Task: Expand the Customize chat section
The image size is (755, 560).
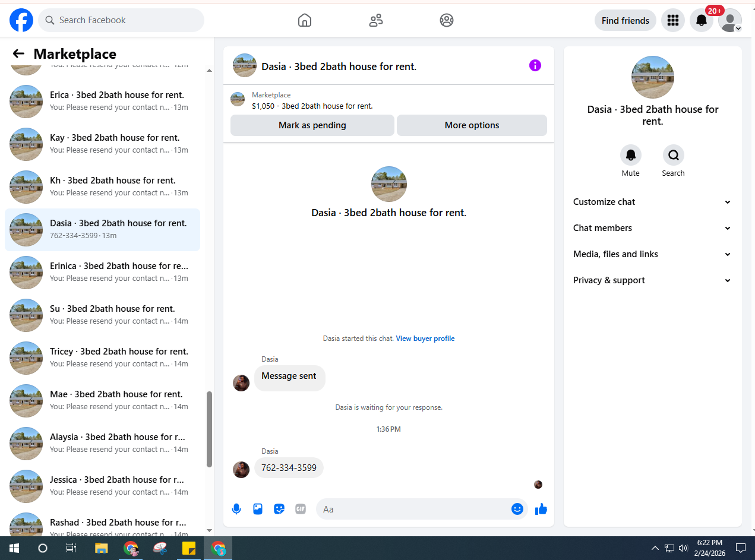Action: point(653,202)
